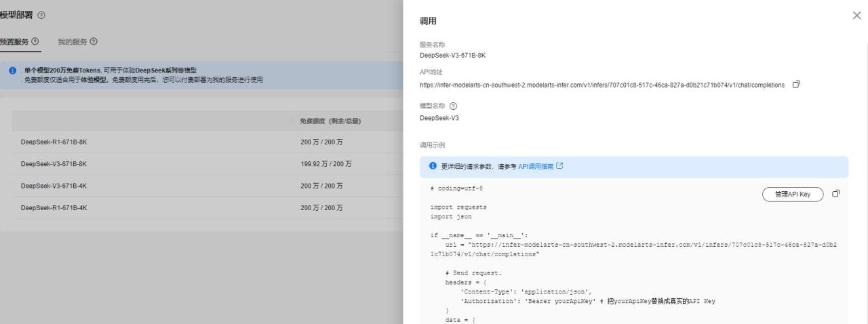Switch to 预置服务 tab
The width and height of the screenshot is (868, 324).
pos(15,42)
